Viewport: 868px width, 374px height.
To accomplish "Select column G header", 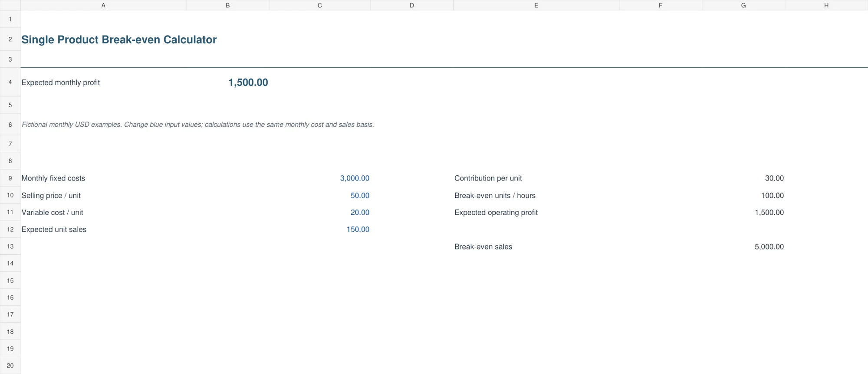I will tap(743, 5).
